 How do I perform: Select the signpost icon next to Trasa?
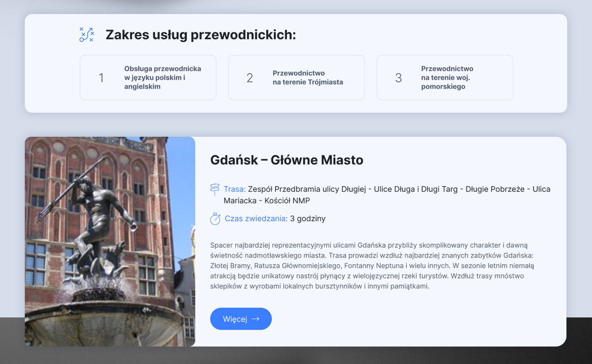point(214,189)
